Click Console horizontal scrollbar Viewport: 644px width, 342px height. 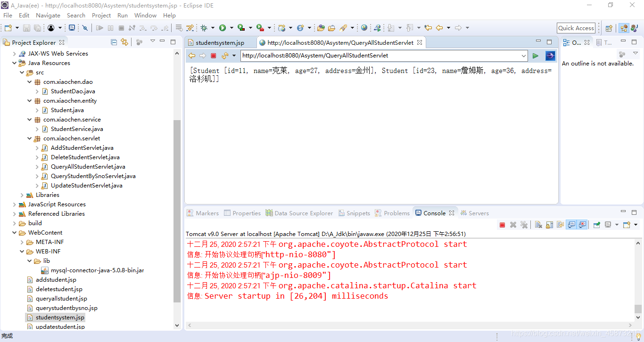(x=409, y=325)
